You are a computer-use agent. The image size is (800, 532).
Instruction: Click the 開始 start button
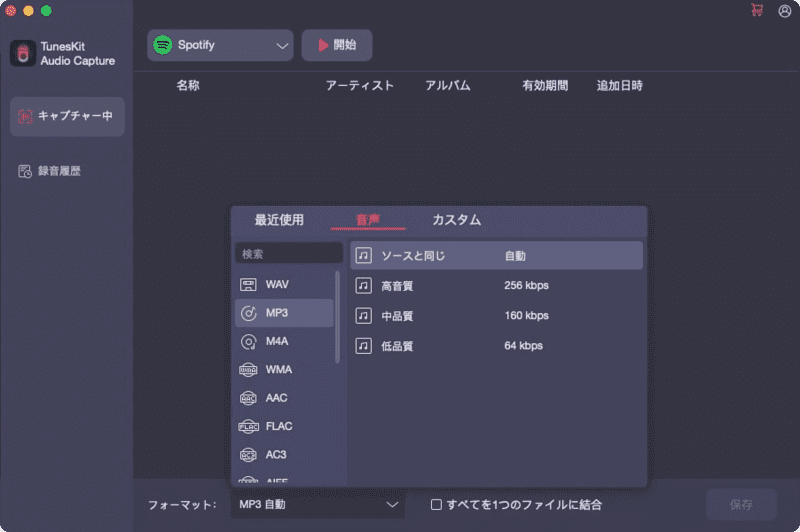click(337, 45)
